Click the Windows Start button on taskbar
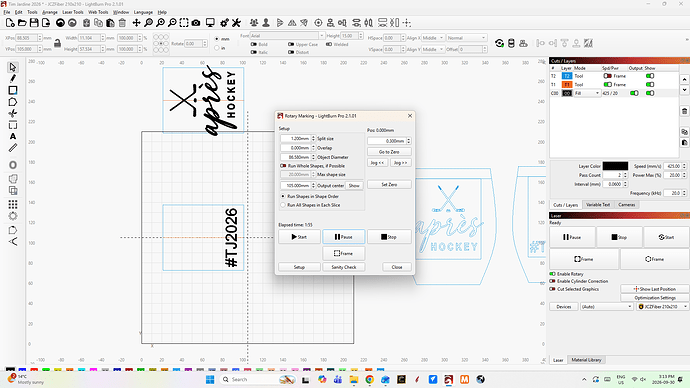690x388 pixels. pyautogui.click(x=210, y=379)
